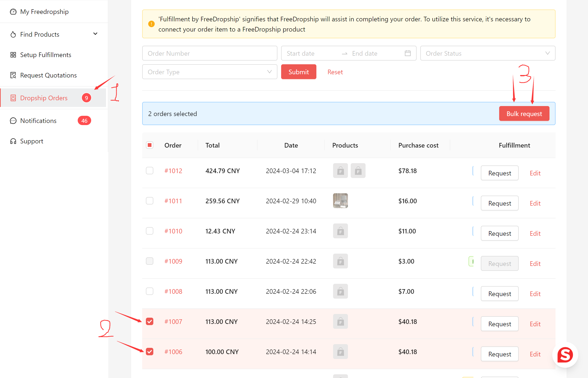
Task: Open product thumbnail of order #1011
Action: pyautogui.click(x=341, y=201)
